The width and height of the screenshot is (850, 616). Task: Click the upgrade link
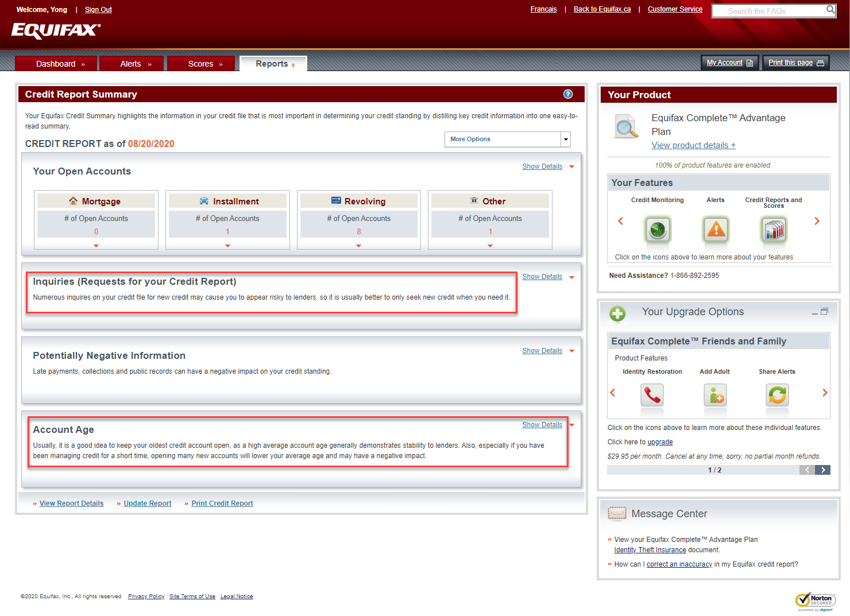pyautogui.click(x=660, y=442)
